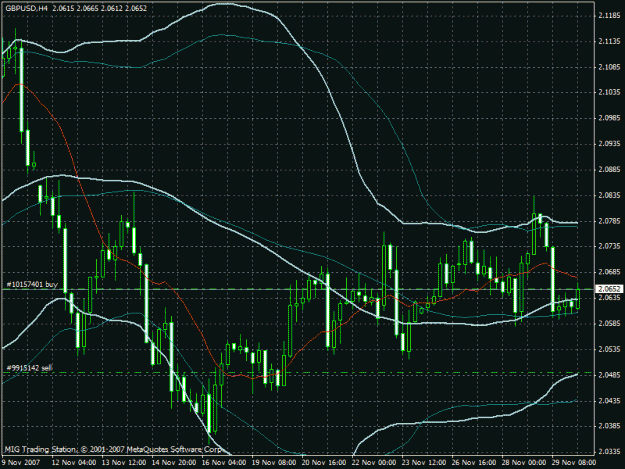This screenshot has height=469, width=625.
Task: Click the current price tag 2.0652
Action: (x=609, y=289)
